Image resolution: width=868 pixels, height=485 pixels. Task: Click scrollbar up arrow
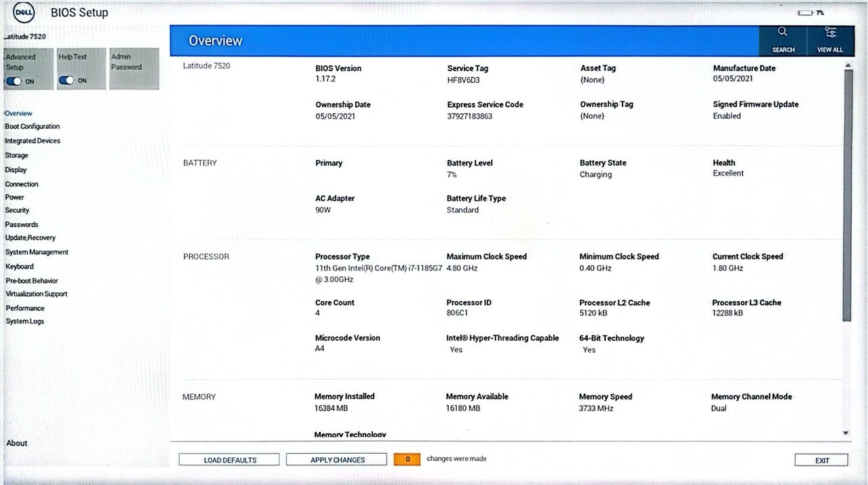point(847,65)
